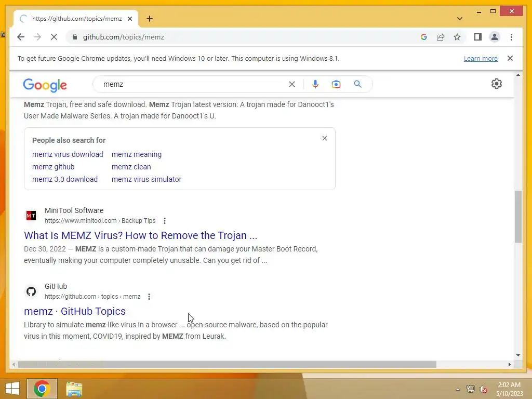Close the People also search for box
The height and width of the screenshot is (399, 532).
pos(325,138)
